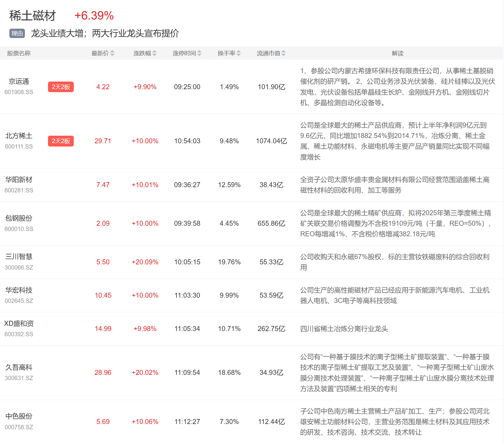Click 北方稀土 2天2板 tag
This screenshot has width=504, height=443.
click(61, 141)
